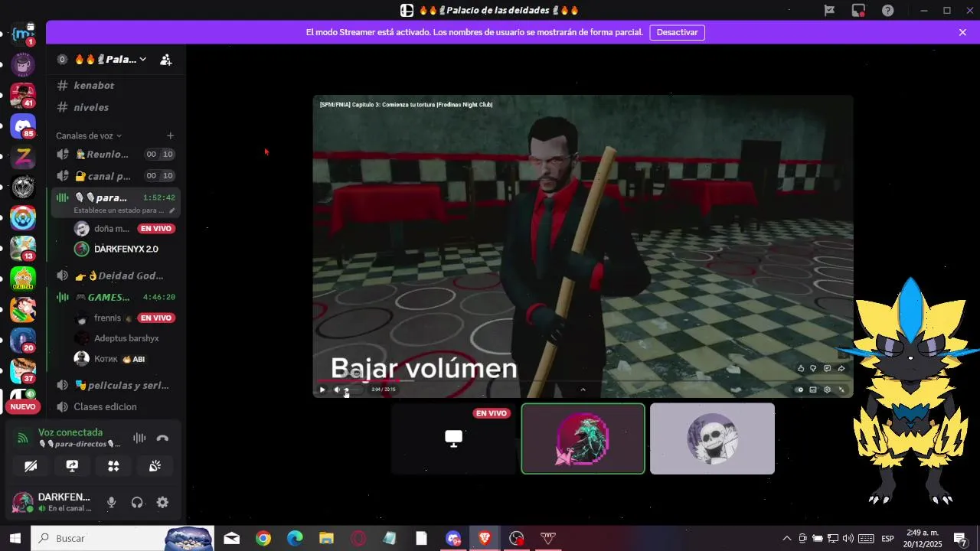Screen dimensions: 980x551
Task: Open the server with 41 badge
Action: tap(23, 96)
